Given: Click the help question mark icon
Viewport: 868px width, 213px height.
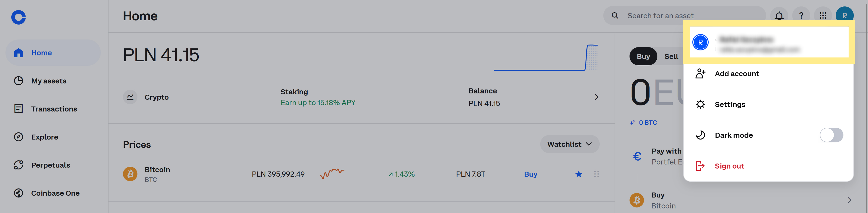Looking at the screenshot, I should 801,16.
